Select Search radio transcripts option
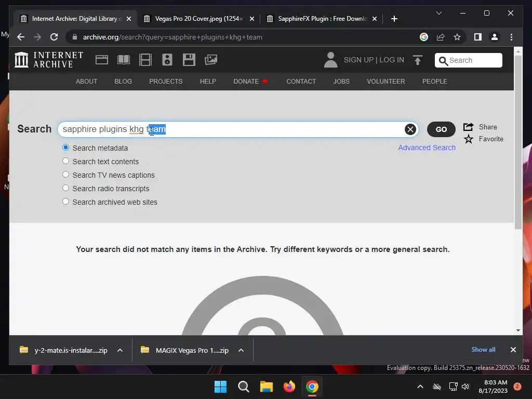The width and height of the screenshot is (532, 399). tap(66, 188)
